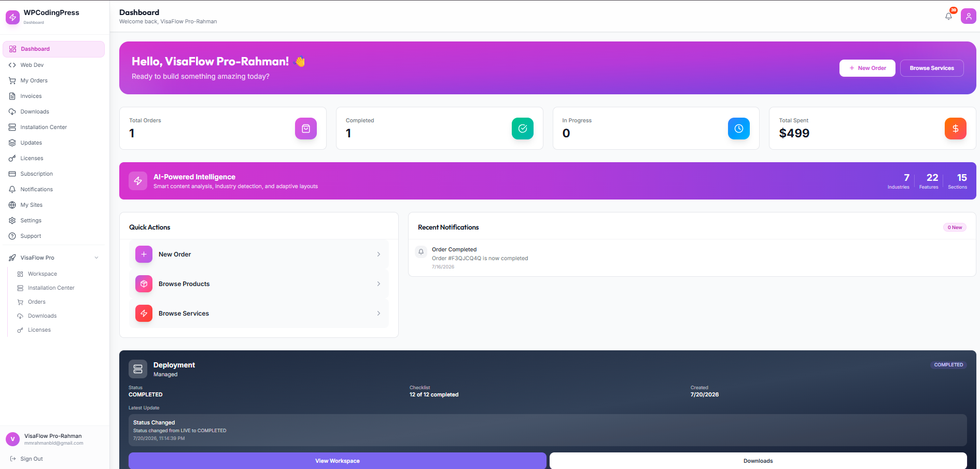Click the Browse Services banner button
The width and height of the screenshot is (980, 469).
pyautogui.click(x=932, y=68)
